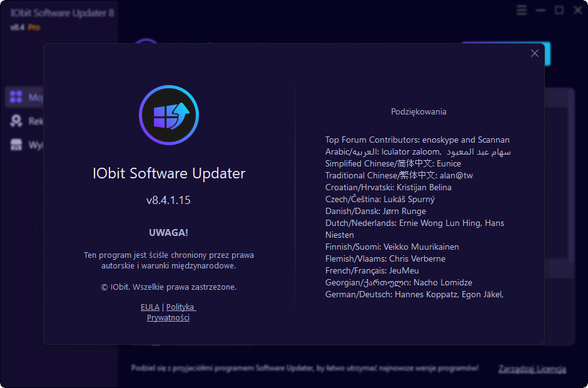
Task: Click the Flemish: Chris Verberne line
Action: (385, 258)
